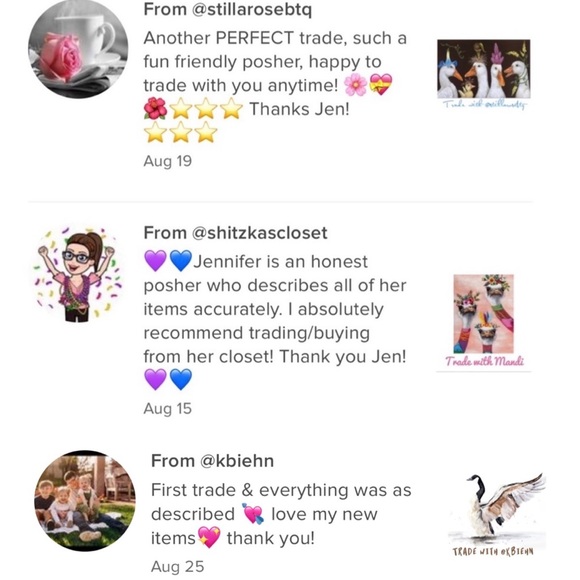The height and width of the screenshot is (580, 580).
Task: Click the Aug 19 review date
Action: 168,161
